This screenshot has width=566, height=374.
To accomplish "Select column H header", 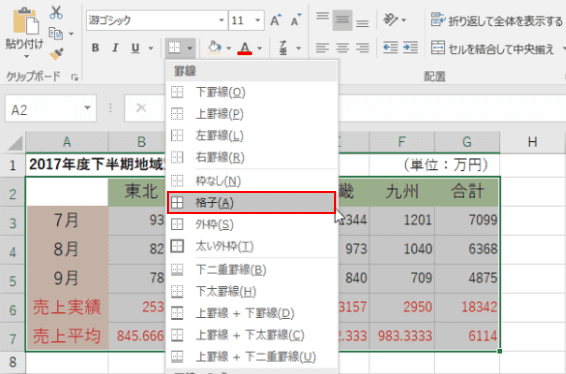I will click(532, 142).
